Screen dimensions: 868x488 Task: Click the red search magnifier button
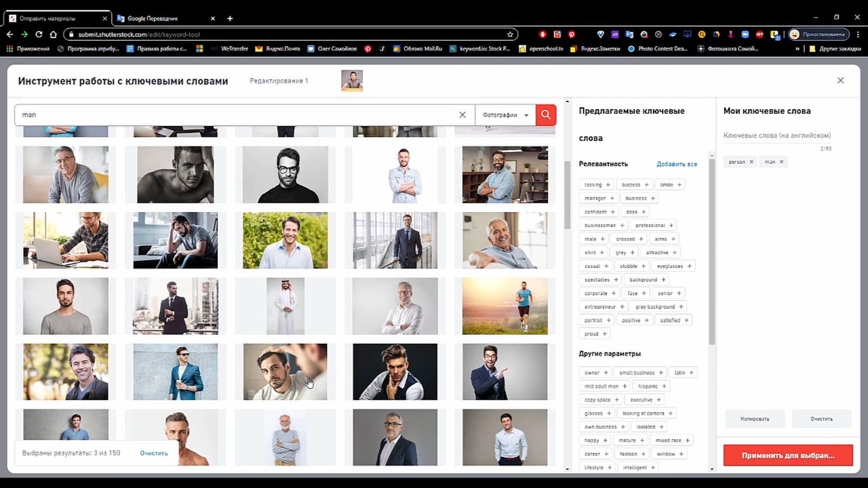click(546, 115)
